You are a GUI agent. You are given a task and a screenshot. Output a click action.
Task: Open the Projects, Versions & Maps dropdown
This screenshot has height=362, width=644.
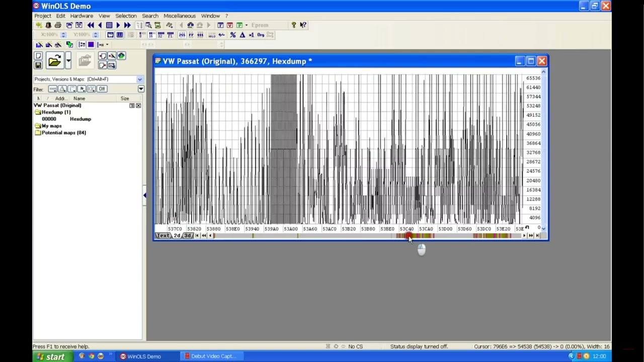139,79
